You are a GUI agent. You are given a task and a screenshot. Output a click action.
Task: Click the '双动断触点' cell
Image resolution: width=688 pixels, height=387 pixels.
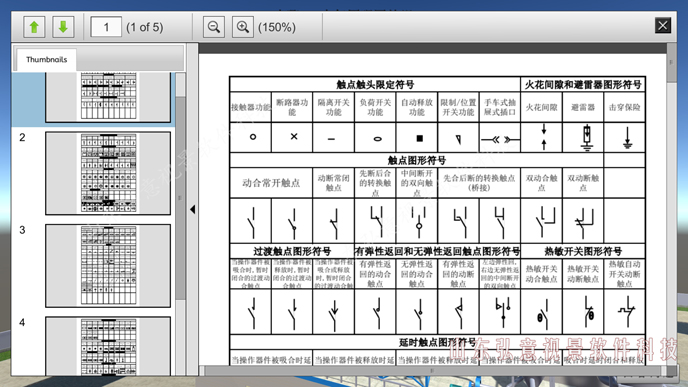click(x=583, y=183)
